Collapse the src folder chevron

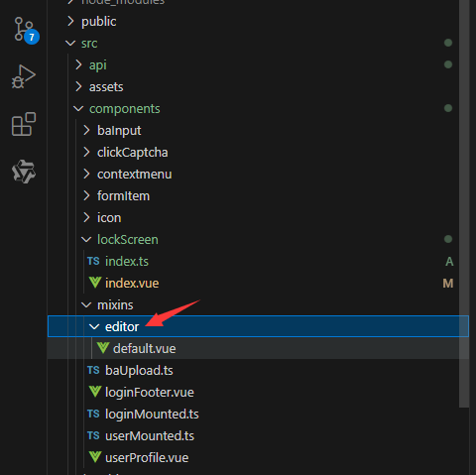(x=70, y=44)
